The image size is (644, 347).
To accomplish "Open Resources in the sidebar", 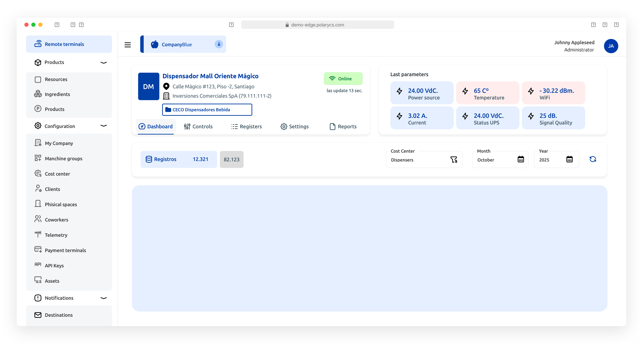I will click(x=69, y=79).
